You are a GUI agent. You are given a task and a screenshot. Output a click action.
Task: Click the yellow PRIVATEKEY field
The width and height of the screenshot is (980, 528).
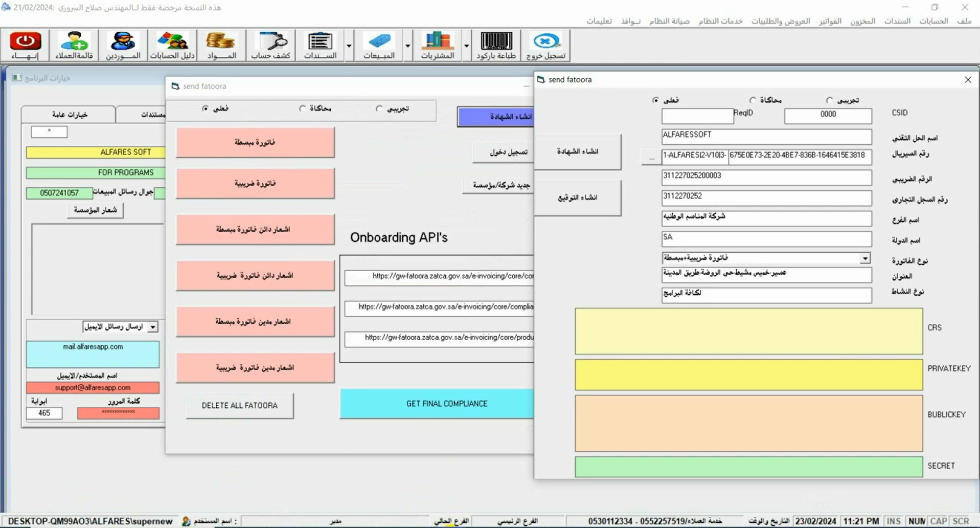[x=748, y=375]
